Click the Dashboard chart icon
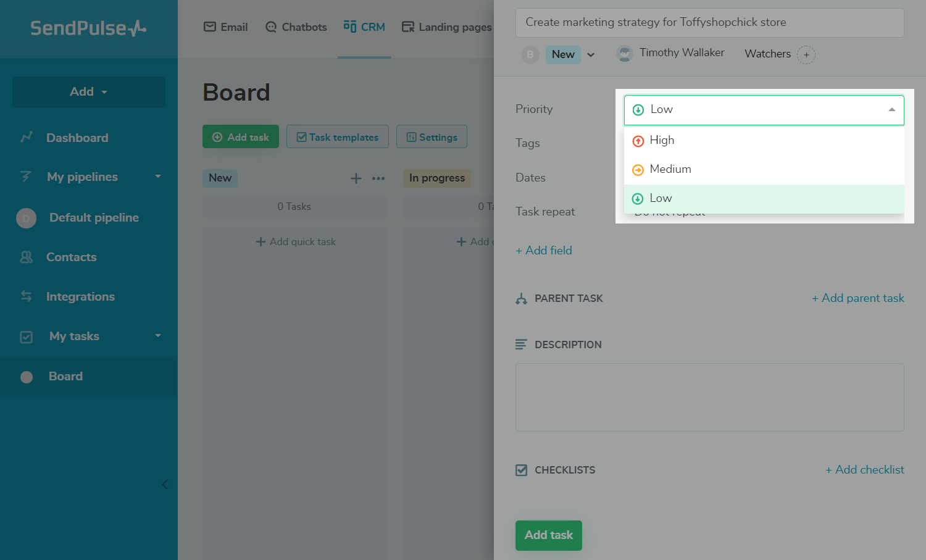Viewport: 926px width, 560px height. coord(26,137)
